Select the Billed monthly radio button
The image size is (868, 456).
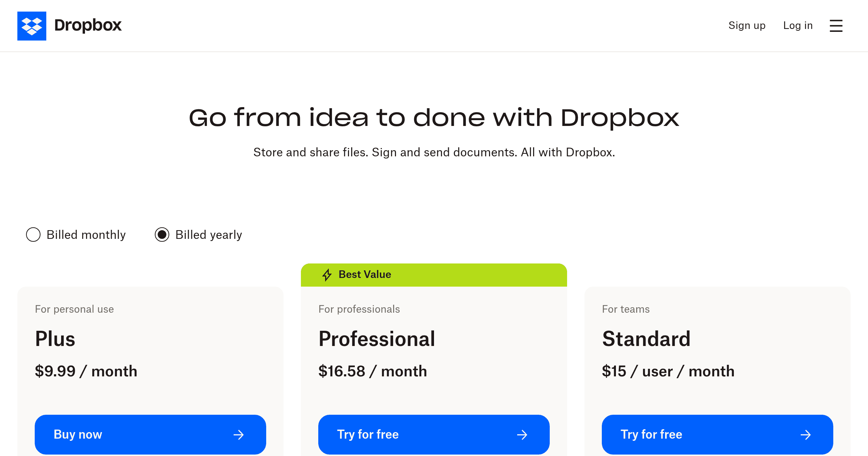click(x=33, y=235)
